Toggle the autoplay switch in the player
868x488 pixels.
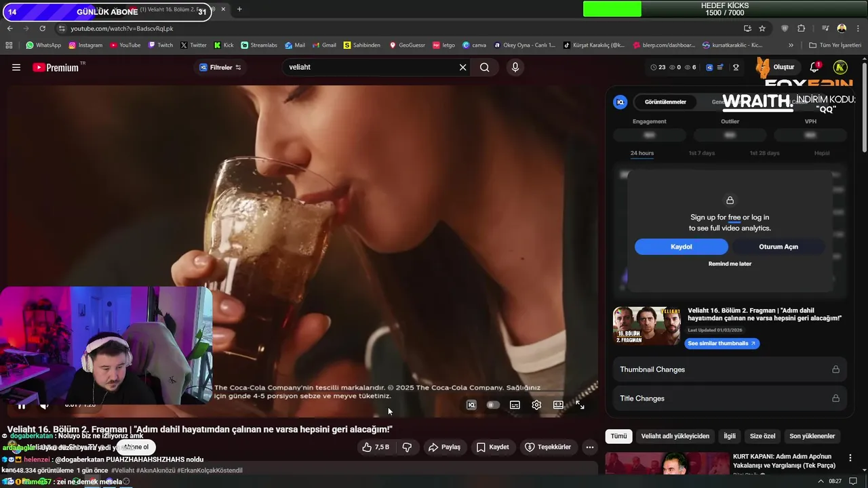pos(493,405)
